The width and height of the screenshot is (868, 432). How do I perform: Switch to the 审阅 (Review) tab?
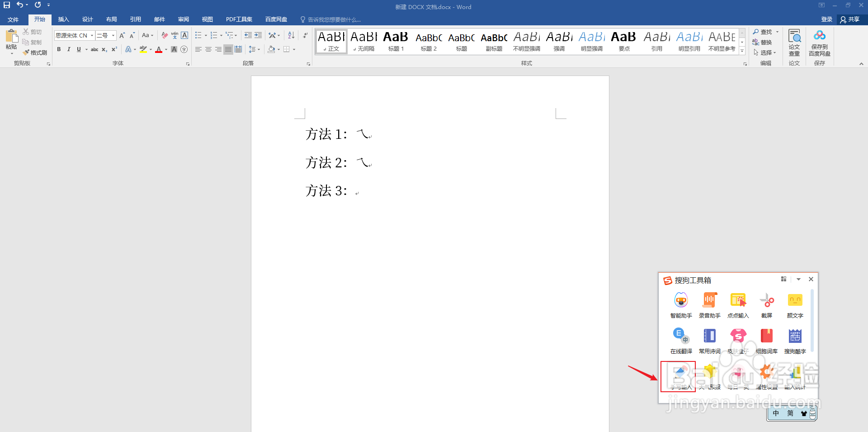coord(184,19)
